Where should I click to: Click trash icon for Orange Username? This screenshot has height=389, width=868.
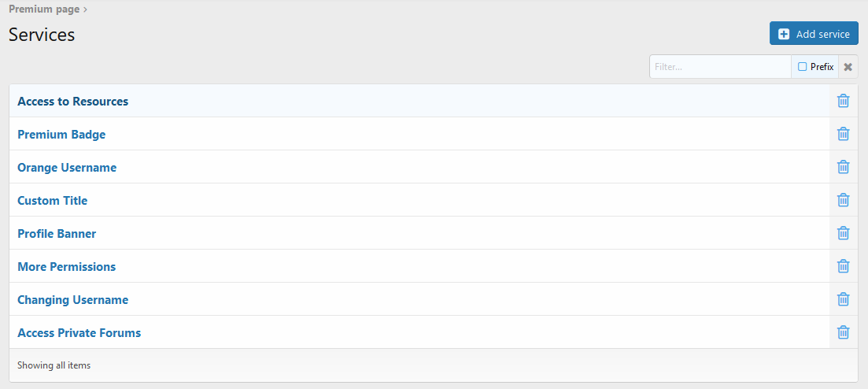coord(843,167)
